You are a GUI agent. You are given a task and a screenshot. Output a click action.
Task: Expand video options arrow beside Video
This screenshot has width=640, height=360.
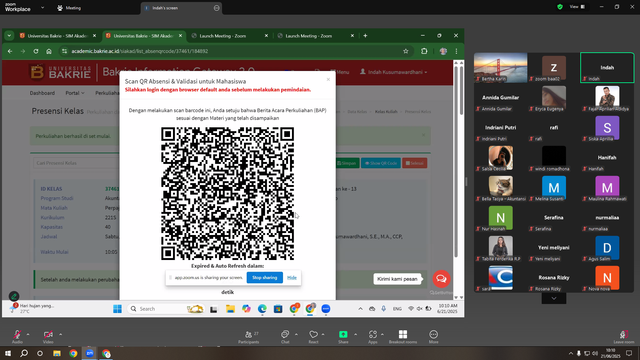(x=60, y=334)
